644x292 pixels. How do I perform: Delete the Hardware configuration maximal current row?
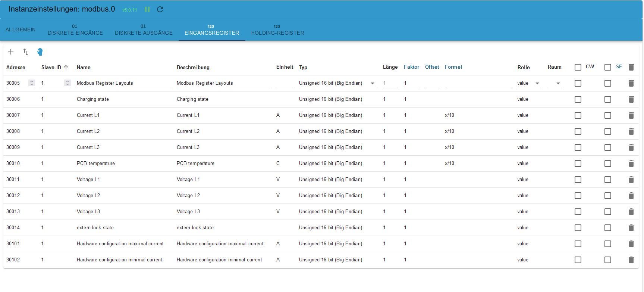(631, 244)
